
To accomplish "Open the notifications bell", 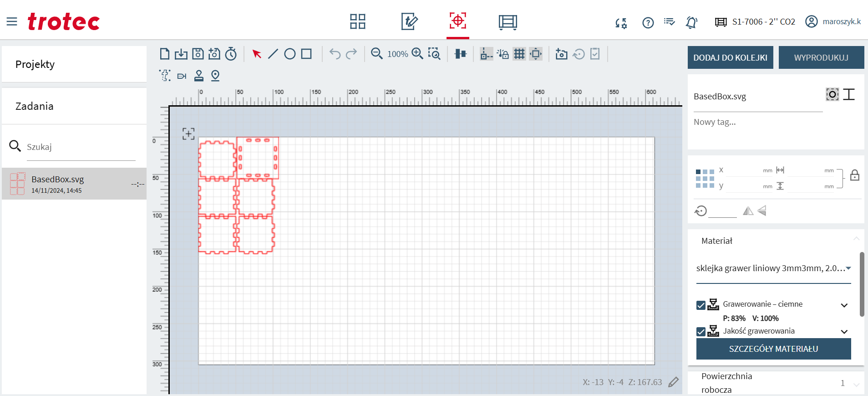I will tap(691, 22).
